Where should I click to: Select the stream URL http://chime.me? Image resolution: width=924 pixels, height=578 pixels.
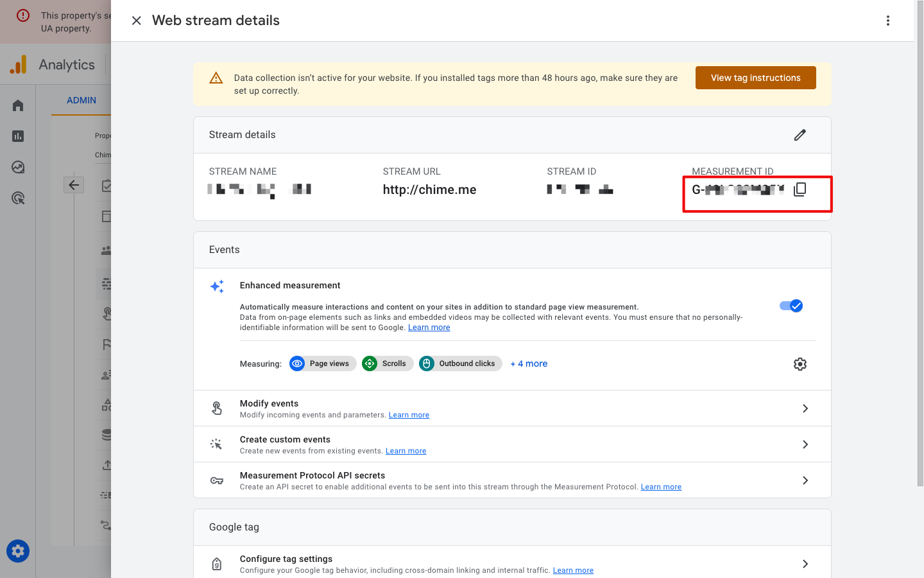point(429,189)
